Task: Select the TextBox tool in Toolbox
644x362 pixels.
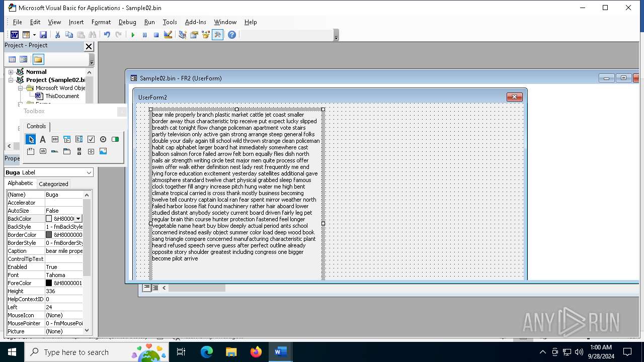Action: point(55,139)
